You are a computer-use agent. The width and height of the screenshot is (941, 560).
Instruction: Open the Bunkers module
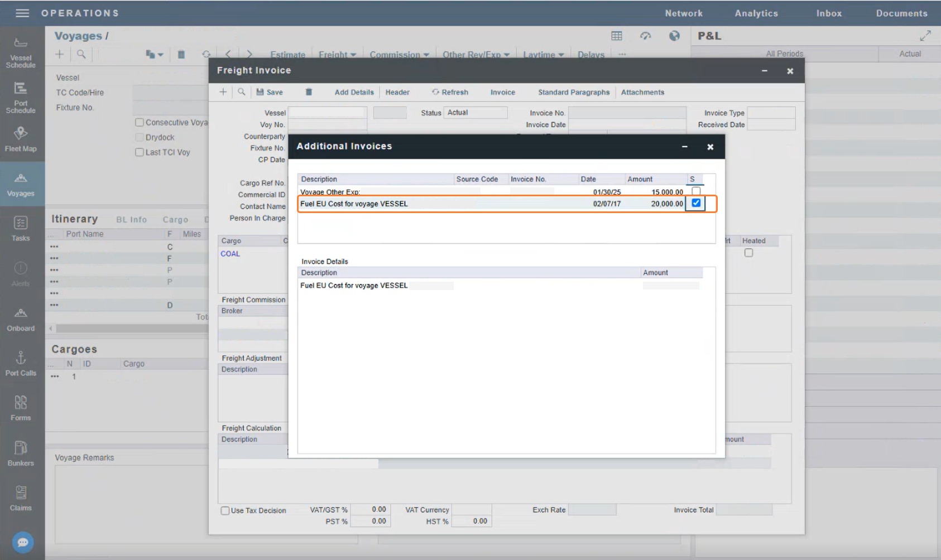[x=21, y=452]
